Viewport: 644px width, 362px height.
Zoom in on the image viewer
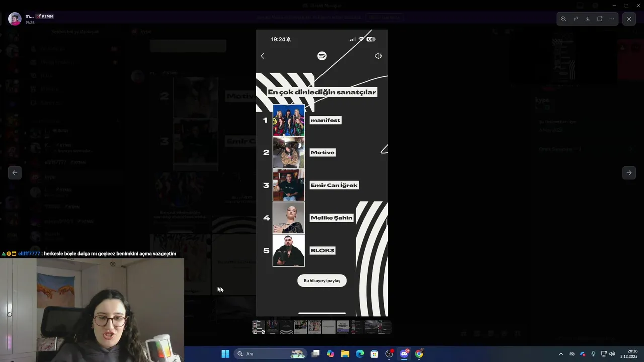(563, 19)
